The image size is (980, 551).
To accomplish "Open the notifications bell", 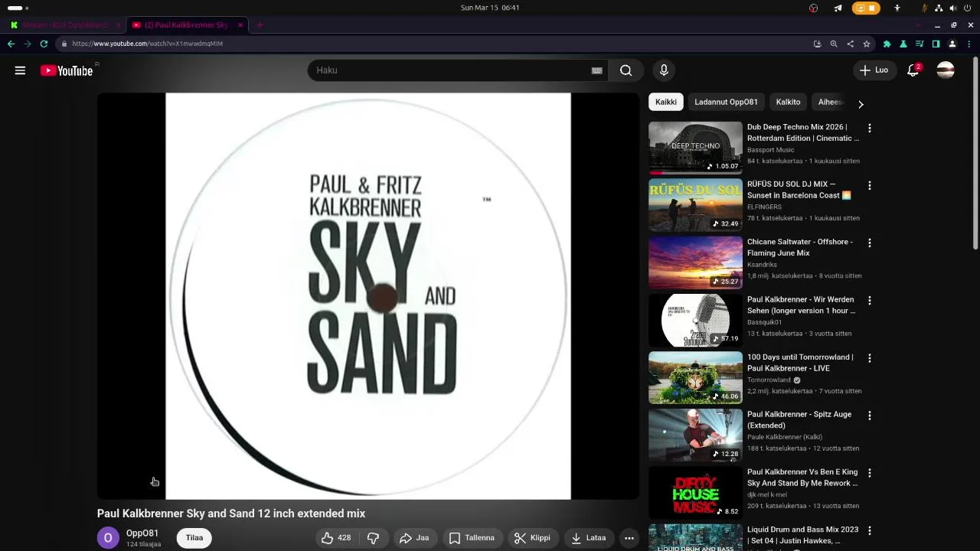I will pos(913,70).
